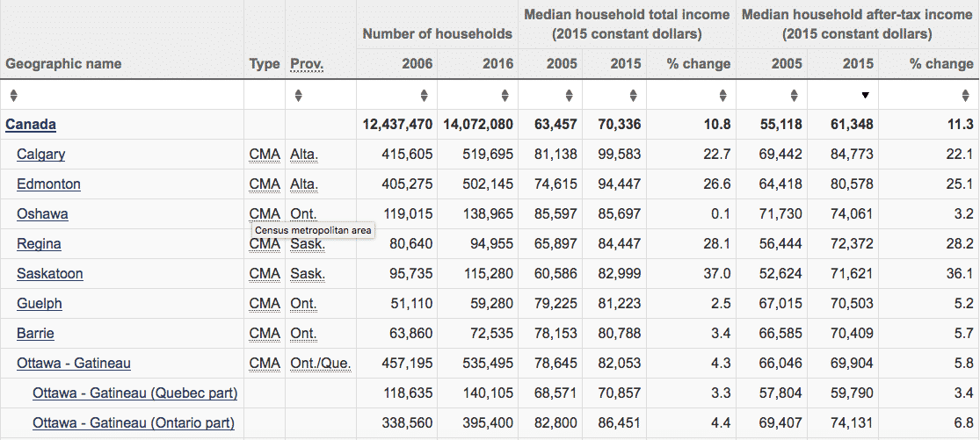Open the Calgary link
Screen dimensions: 980x440
click(41, 155)
